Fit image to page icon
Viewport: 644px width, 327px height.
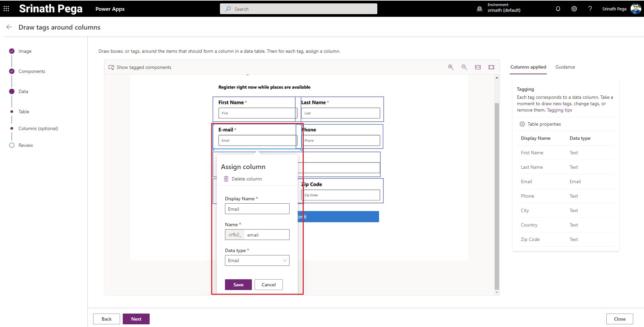491,67
